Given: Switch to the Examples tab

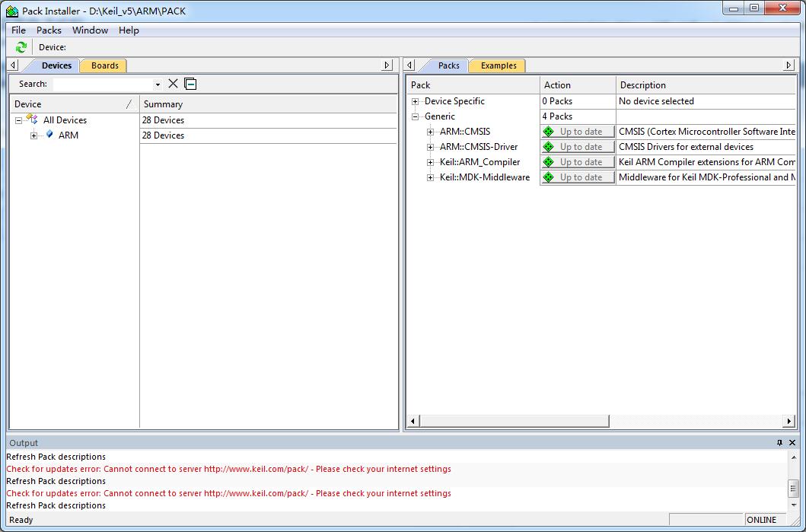Looking at the screenshot, I should click(x=499, y=65).
